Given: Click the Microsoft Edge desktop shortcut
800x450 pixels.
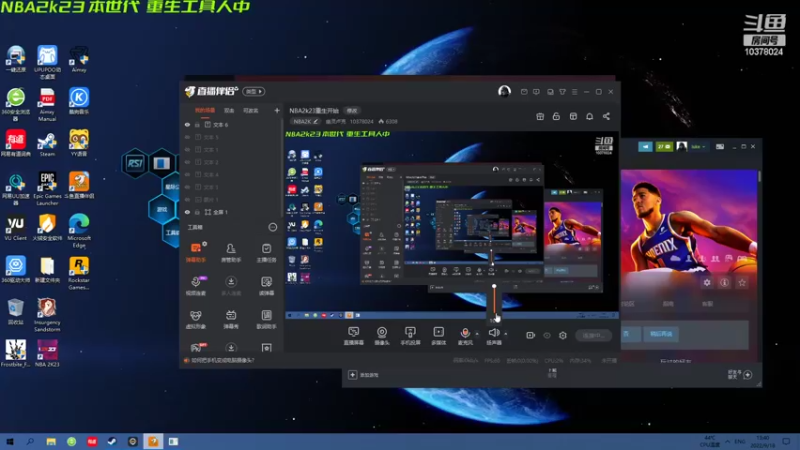Looking at the screenshot, I should click(x=79, y=230).
